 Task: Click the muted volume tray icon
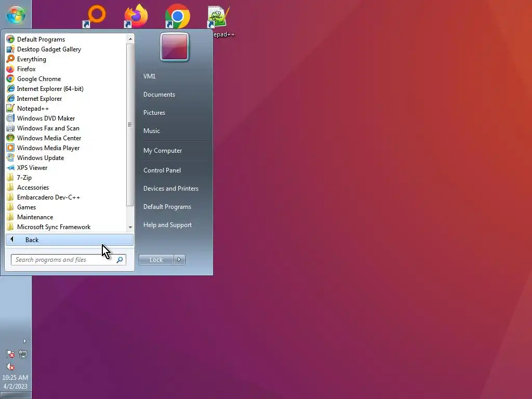pos(10,366)
